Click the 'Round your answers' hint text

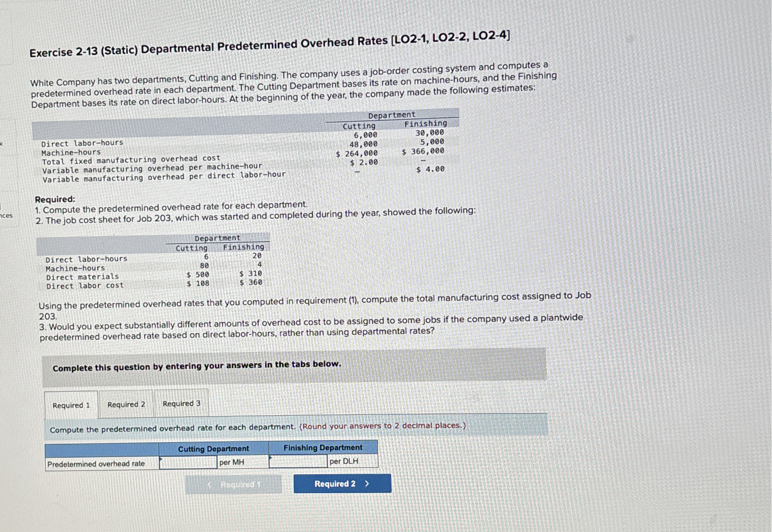382,425
